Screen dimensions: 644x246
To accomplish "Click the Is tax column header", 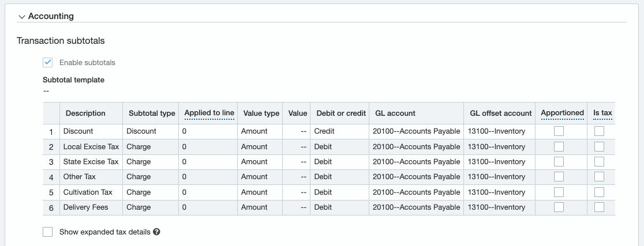I will (602, 113).
